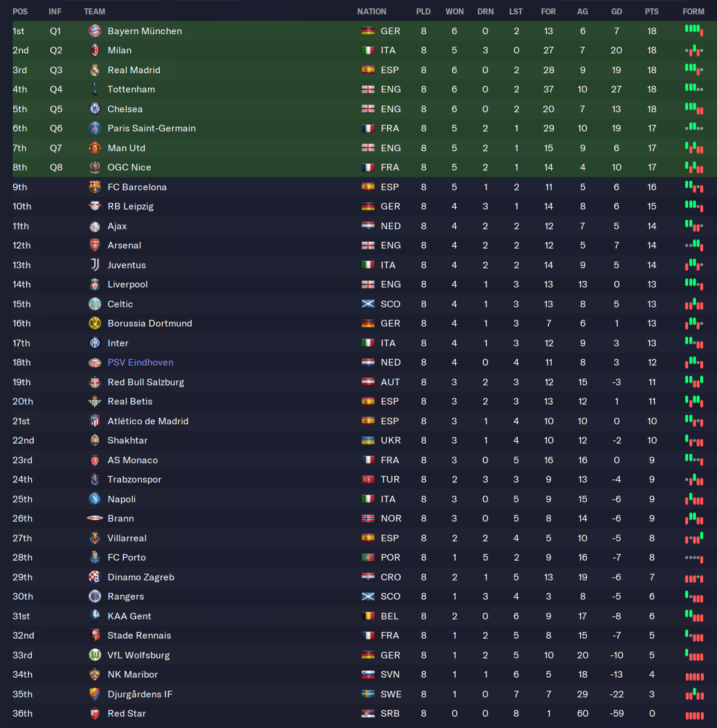The width and height of the screenshot is (717, 728).
Task: Click the Celtic club badge
Action: (94, 304)
